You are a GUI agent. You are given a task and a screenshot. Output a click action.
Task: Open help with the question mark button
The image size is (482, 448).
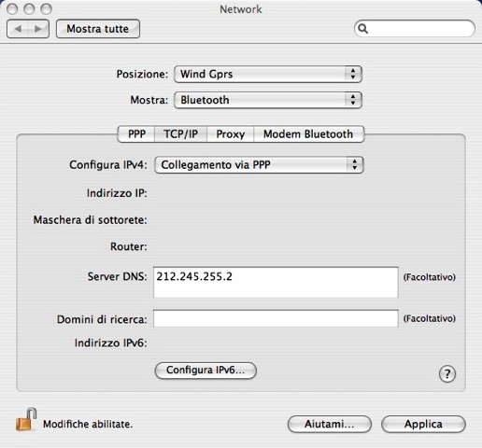coord(447,373)
